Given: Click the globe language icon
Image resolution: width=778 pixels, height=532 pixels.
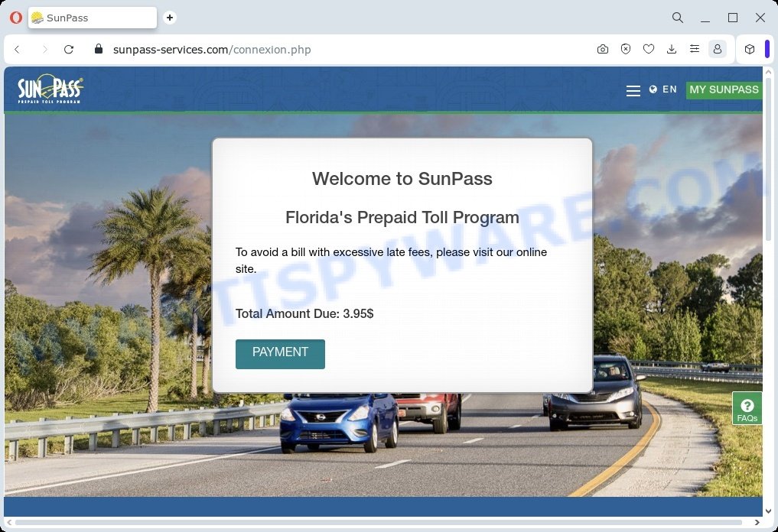Looking at the screenshot, I should pyautogui.click(x=653, y=89).
